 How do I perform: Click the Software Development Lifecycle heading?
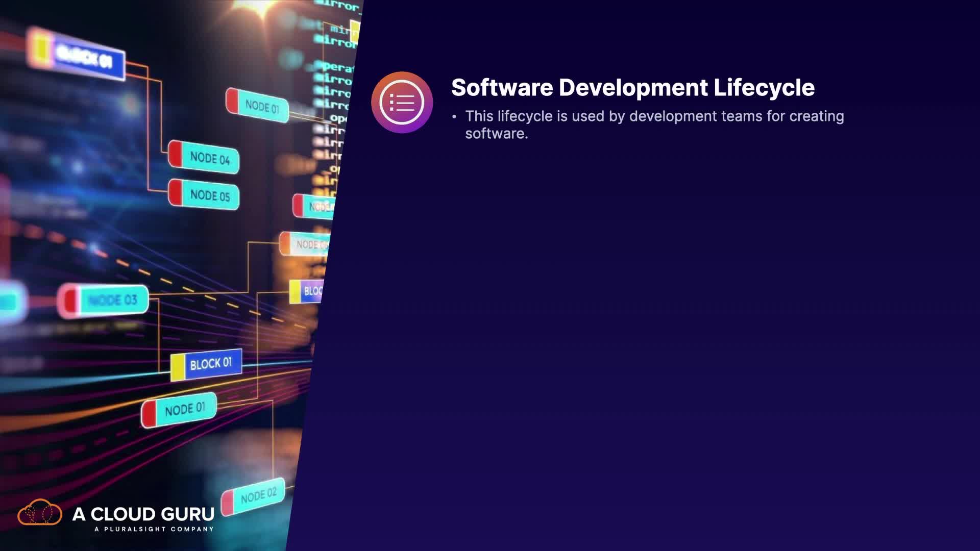[632, 87]
